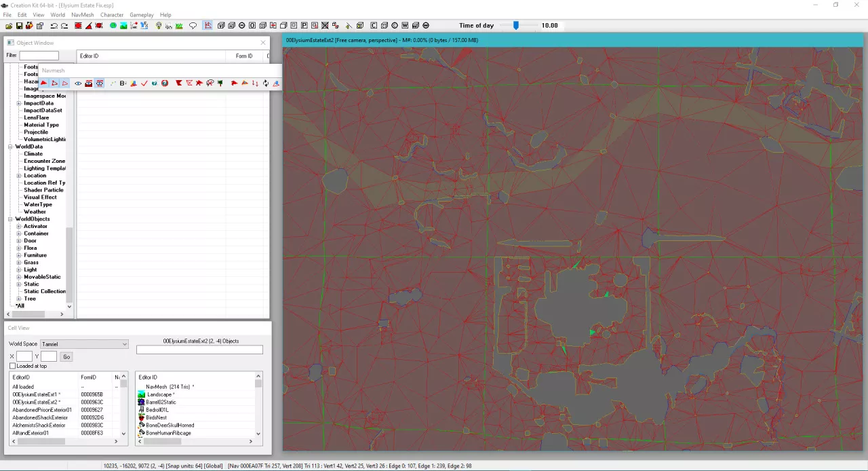Screen dimensions: 868x471
Task: Click the red flag icon in Navmesh toolbar
Action: pyautogui.click(x=179, y=83)
